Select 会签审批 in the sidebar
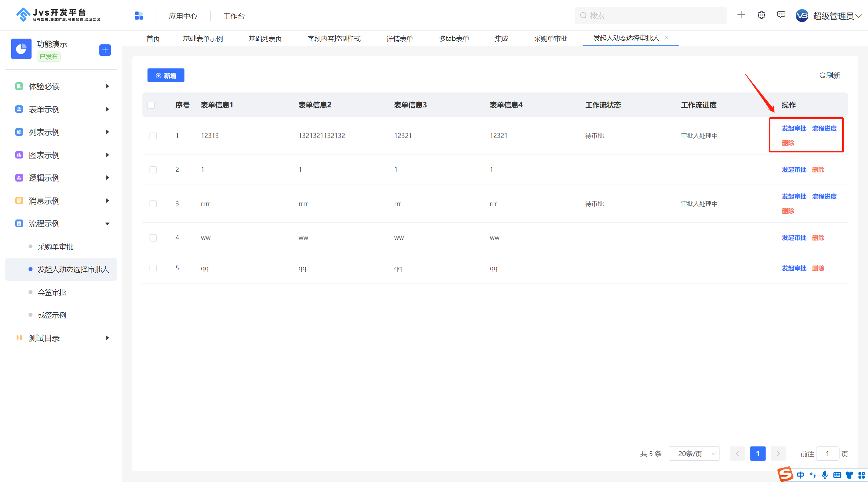The image size is (868, 482). (x=52, y=292)
